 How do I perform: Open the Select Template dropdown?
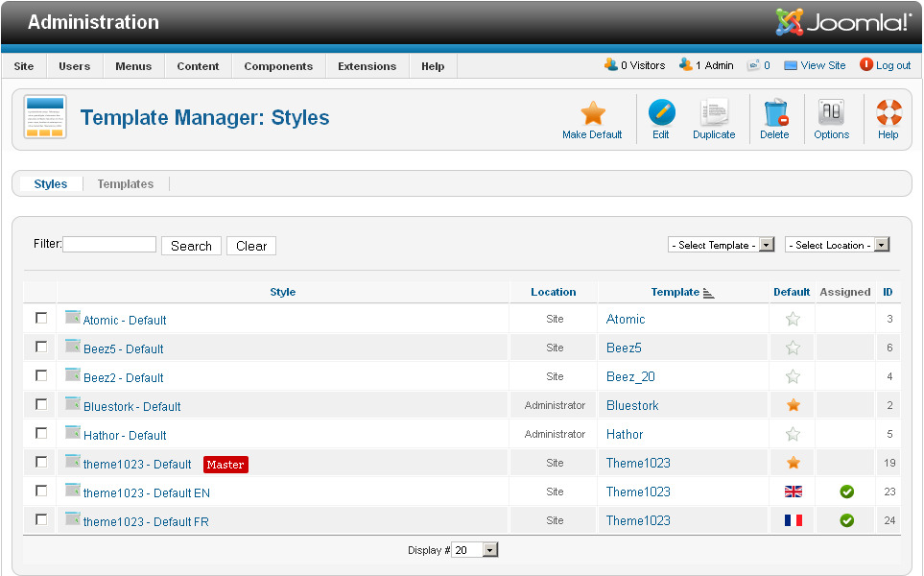(x=721, y=245)
